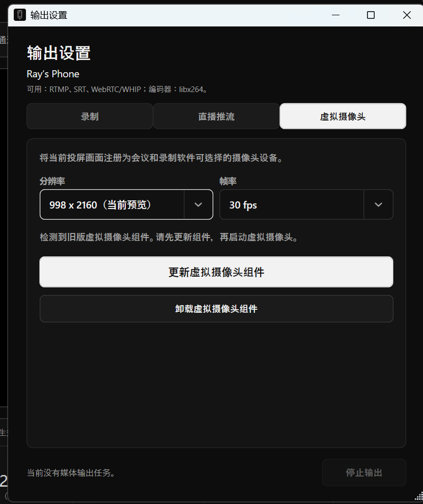Expand the frame rate dropdown chevron arrow
This screenshot has height=504, width=423.
click(x=378, y=204)
